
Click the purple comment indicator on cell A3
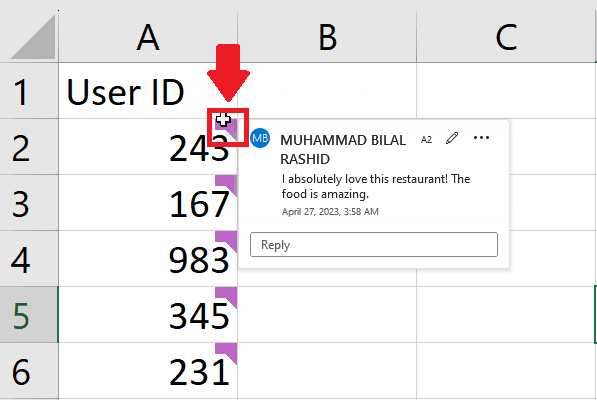coord(227,185)
